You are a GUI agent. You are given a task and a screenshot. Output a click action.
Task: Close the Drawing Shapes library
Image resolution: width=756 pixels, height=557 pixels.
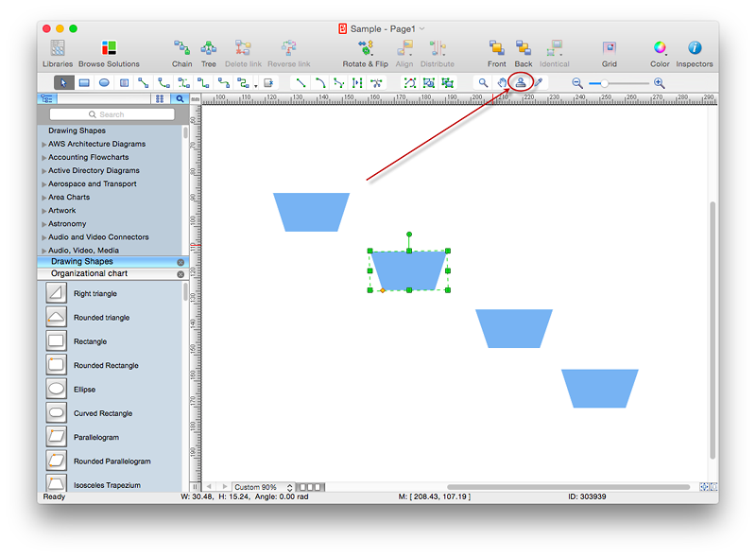[x=180, y=262]
